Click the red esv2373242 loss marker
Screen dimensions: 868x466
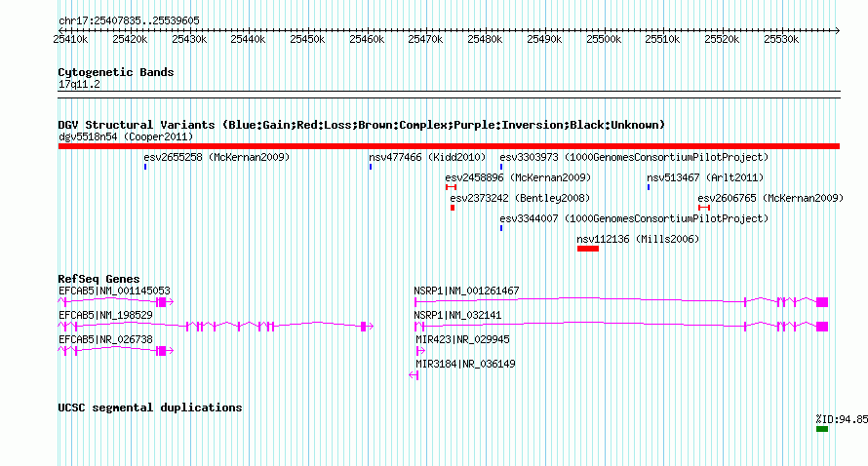click(453, 208)
